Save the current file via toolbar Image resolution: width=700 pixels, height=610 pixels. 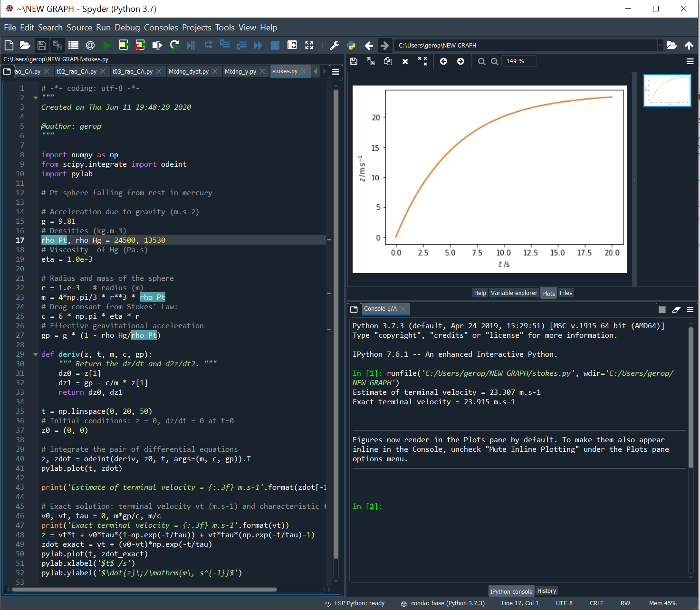tap(42, 45)
